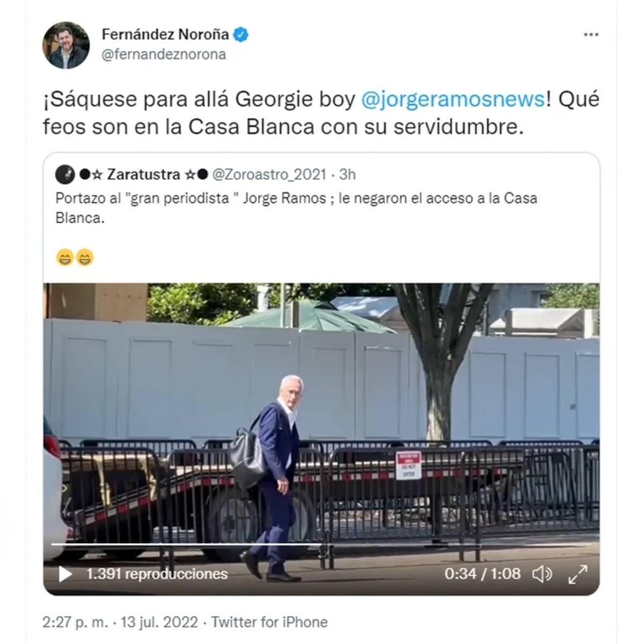This screenshot has width=644, height=644.
Task: Play the embedded video
Action: click(65, 574)
